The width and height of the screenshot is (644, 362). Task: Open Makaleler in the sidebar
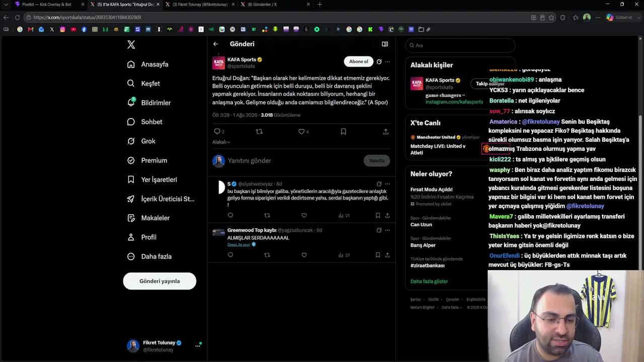[148, 218]
